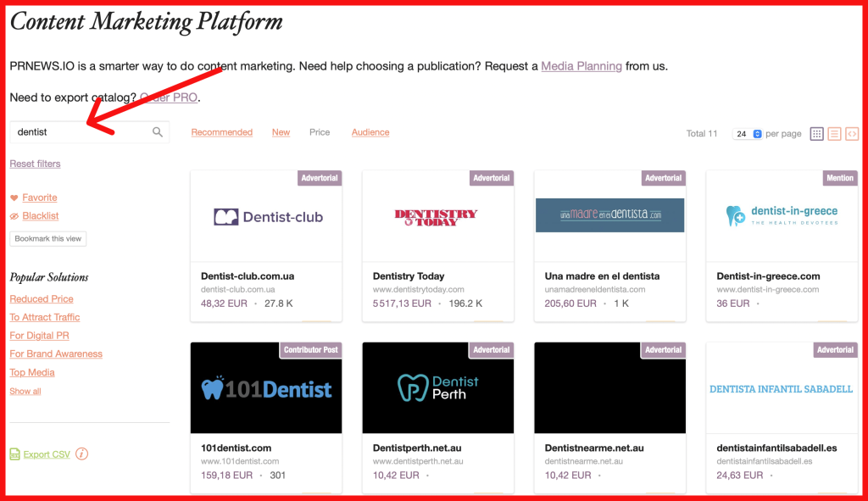
Task: Select the For Brand Awareness solution
Action: (56, 353)
